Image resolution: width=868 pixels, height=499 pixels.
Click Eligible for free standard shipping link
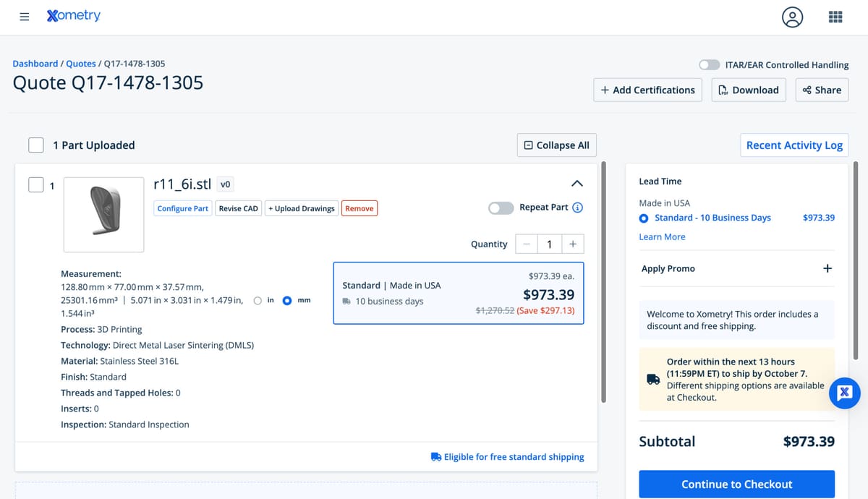[x=507, y=457]
